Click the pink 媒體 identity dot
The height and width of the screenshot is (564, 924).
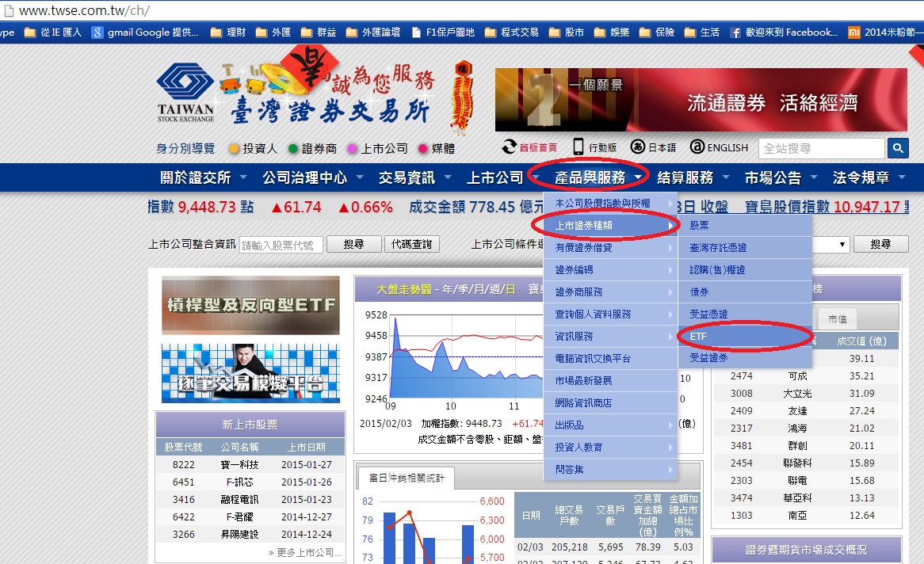[422, 148]
